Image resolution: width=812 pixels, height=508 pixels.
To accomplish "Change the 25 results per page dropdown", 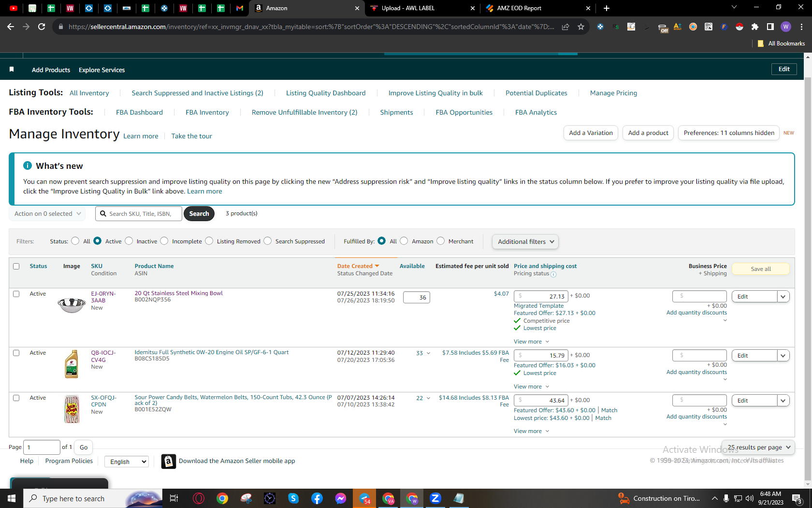I will click(x=758, y=448).
